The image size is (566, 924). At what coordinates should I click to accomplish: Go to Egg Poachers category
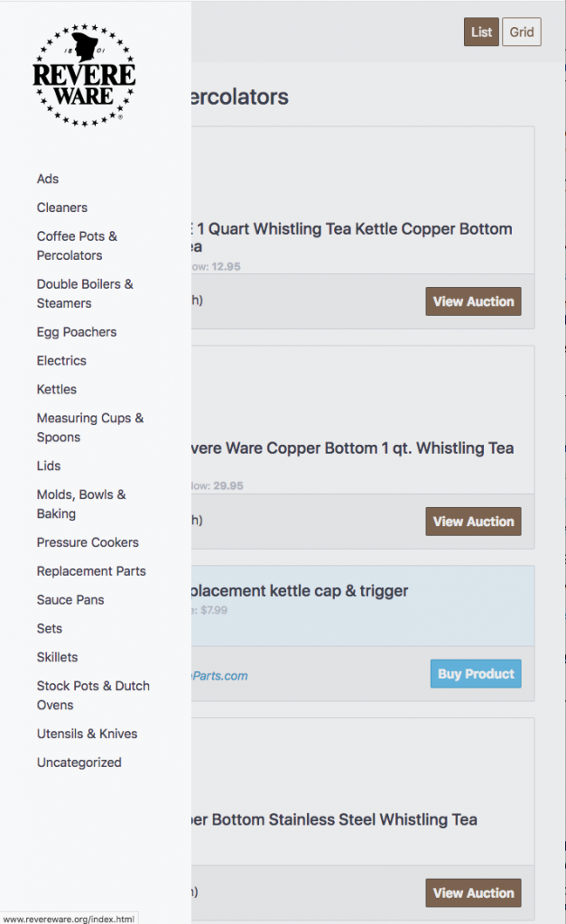point(77,332)
